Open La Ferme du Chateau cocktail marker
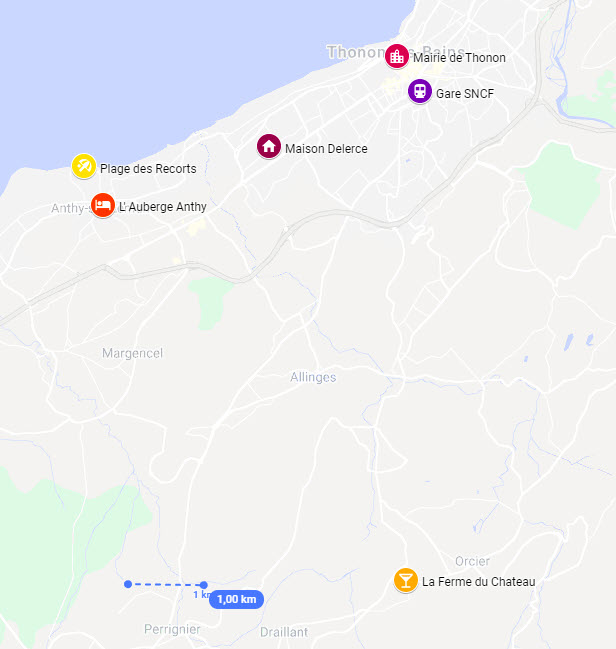Screen dimensions: 616x649 click(x=406, y=580)
